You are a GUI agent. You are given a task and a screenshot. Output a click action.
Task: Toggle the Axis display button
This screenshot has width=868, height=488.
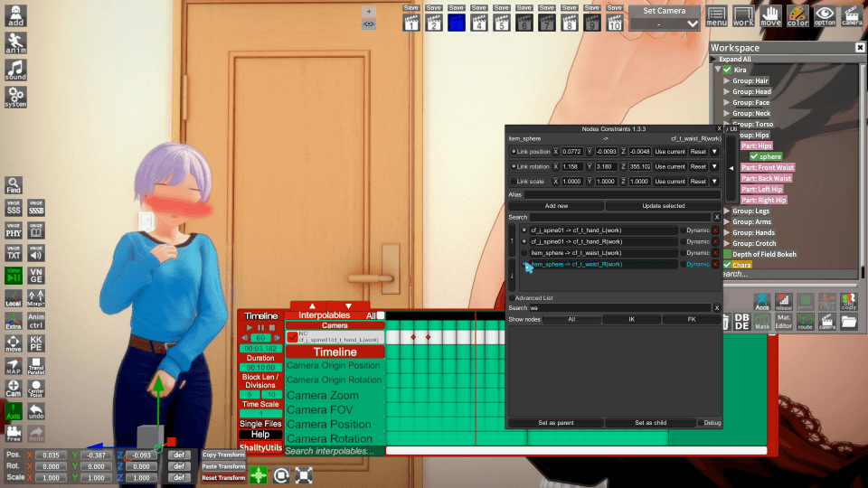coord(14,411)
